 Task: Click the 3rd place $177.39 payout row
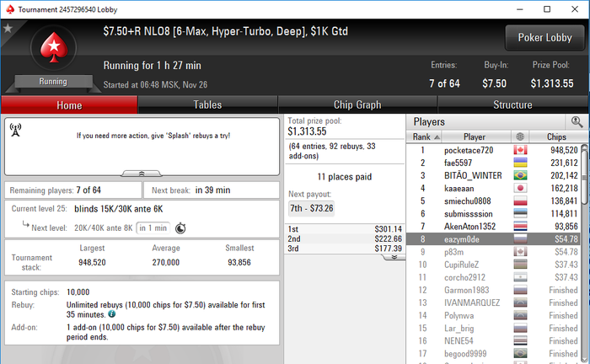click(x=345, y=249)
